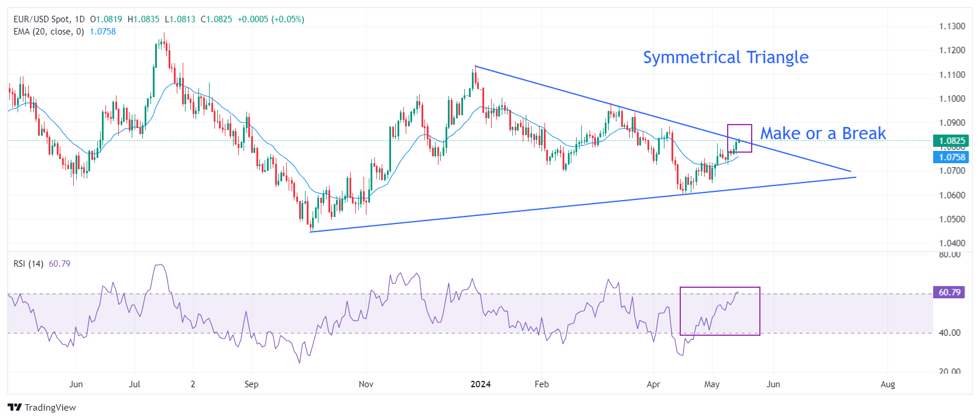Click the Feb label on the time axis
The image size is (980, 420).
pos(542,384)
